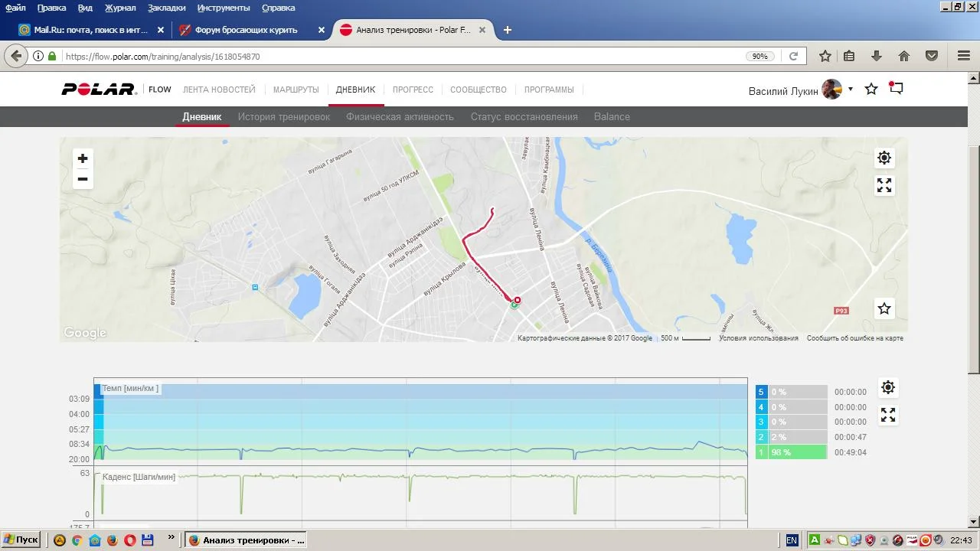Zoom in on the route map
Viewport: 980px width, 551px height.
(x=83, y=158)
